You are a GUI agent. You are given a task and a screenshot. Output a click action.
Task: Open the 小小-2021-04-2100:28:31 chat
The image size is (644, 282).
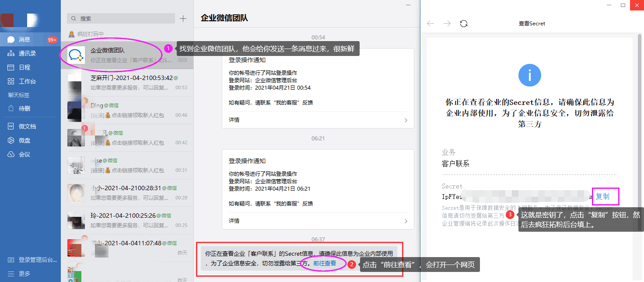point(127,193)
